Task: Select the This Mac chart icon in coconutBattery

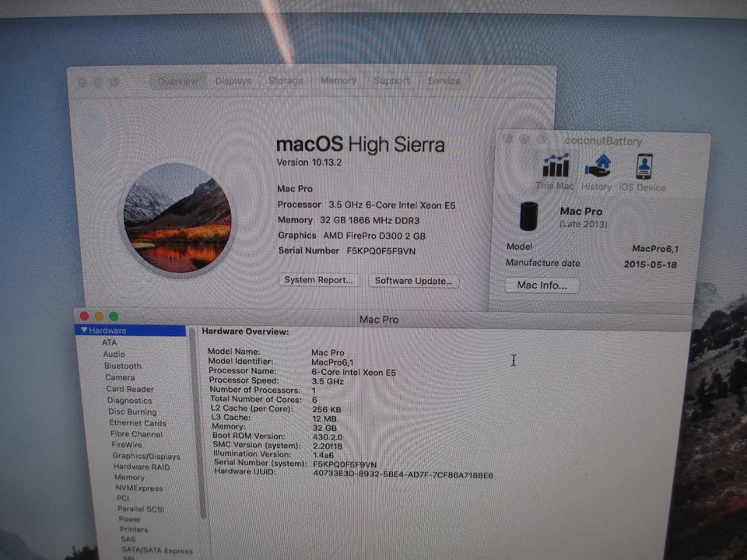Action: pos(555,167)
